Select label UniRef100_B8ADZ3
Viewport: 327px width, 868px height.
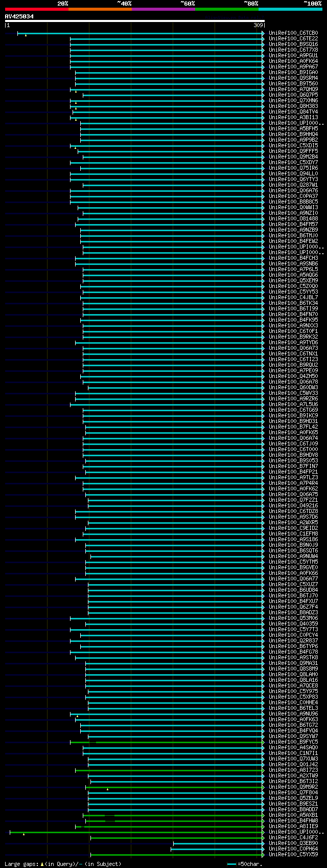pos(293,613)
